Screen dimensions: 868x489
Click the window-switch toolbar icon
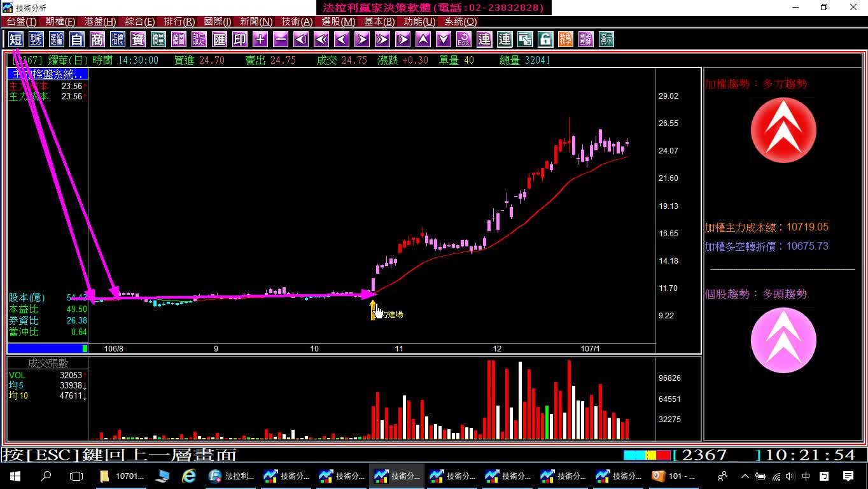coord(525,39)
